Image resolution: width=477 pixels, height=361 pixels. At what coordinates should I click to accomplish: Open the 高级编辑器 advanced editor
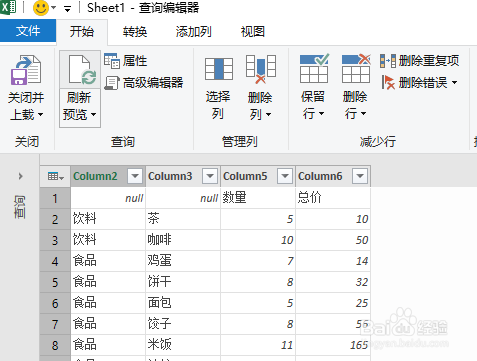[153, 83]
